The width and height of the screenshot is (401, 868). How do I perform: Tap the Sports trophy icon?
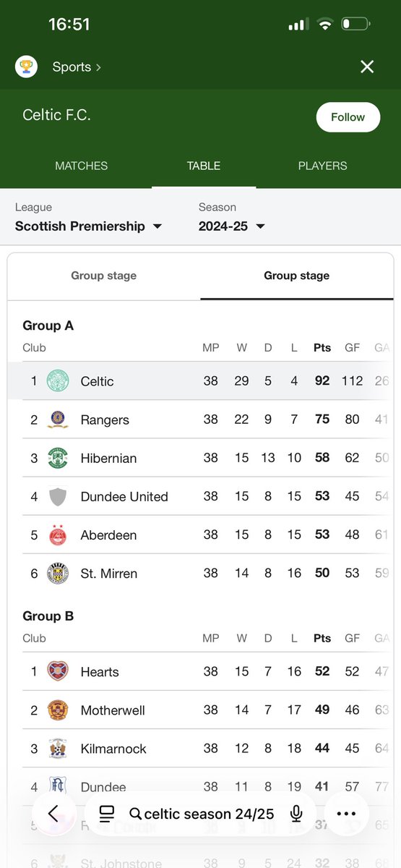coord(26,67)
